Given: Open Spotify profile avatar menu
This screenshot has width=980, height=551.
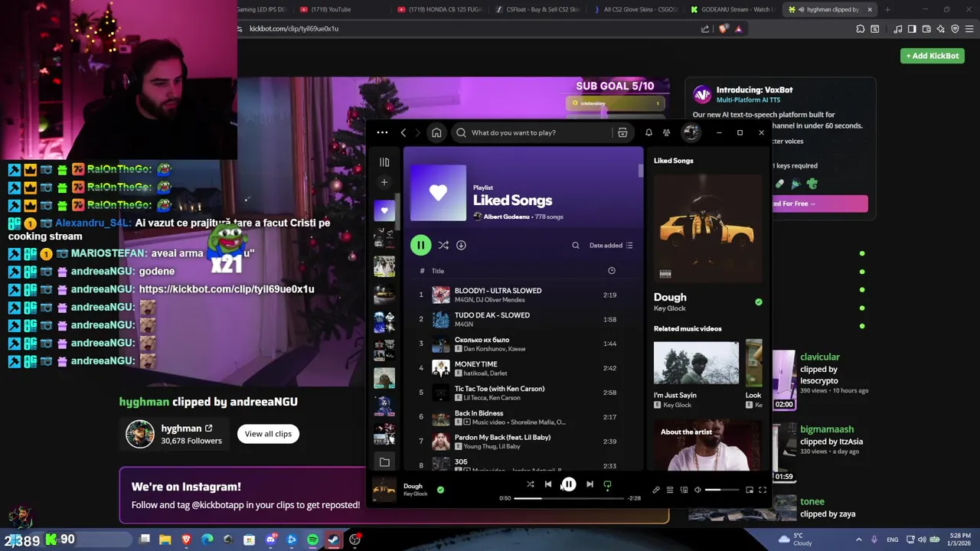Looking at the screenshot, I should click(691, 132).
